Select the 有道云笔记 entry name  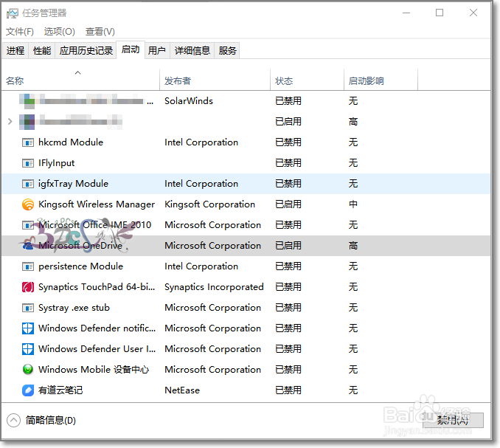60,390
